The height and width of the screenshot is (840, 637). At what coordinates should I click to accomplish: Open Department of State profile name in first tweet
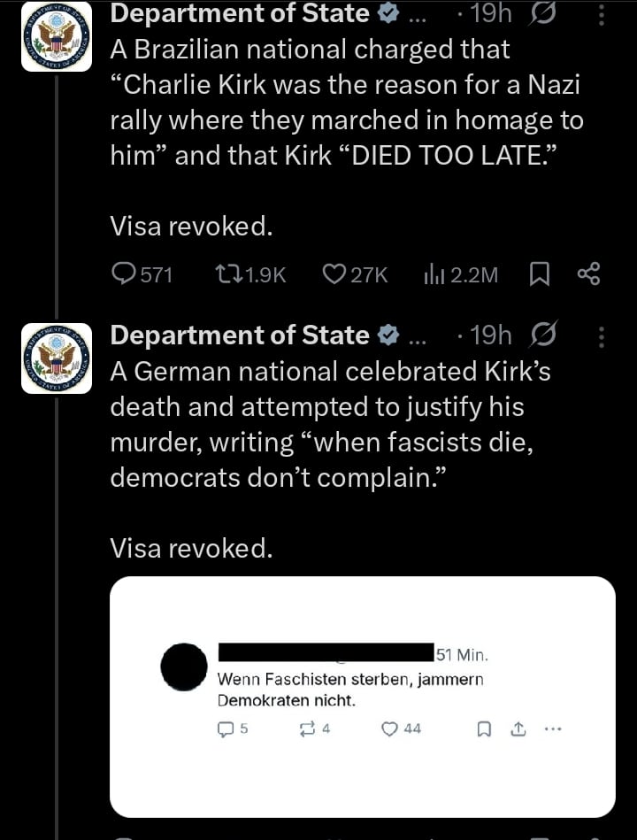click(x=239, y=14)
